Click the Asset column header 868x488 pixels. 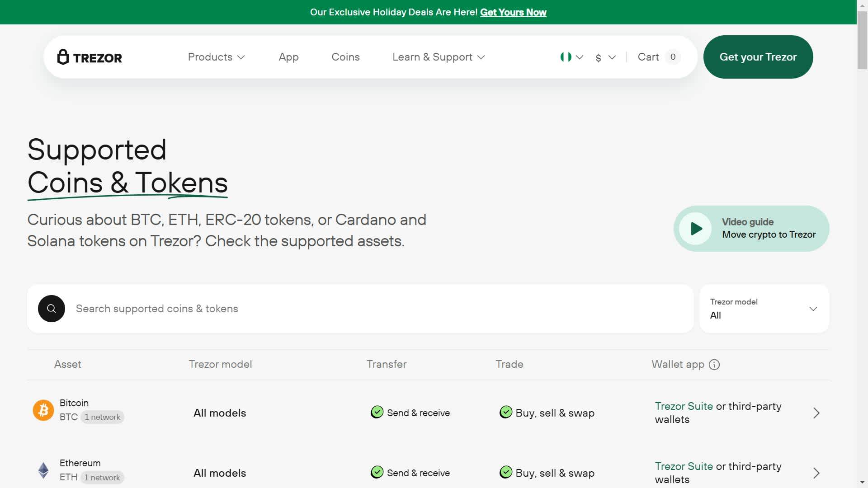tap(68, 364)
